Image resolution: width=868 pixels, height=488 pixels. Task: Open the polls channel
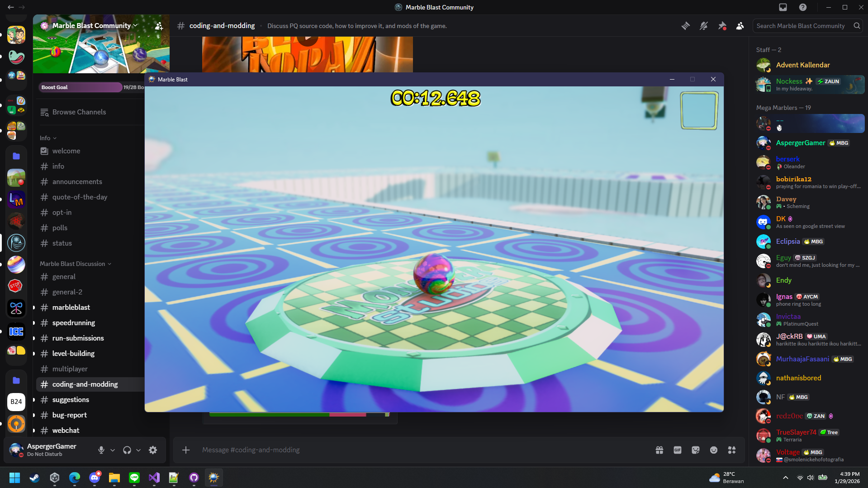[60, 228]
